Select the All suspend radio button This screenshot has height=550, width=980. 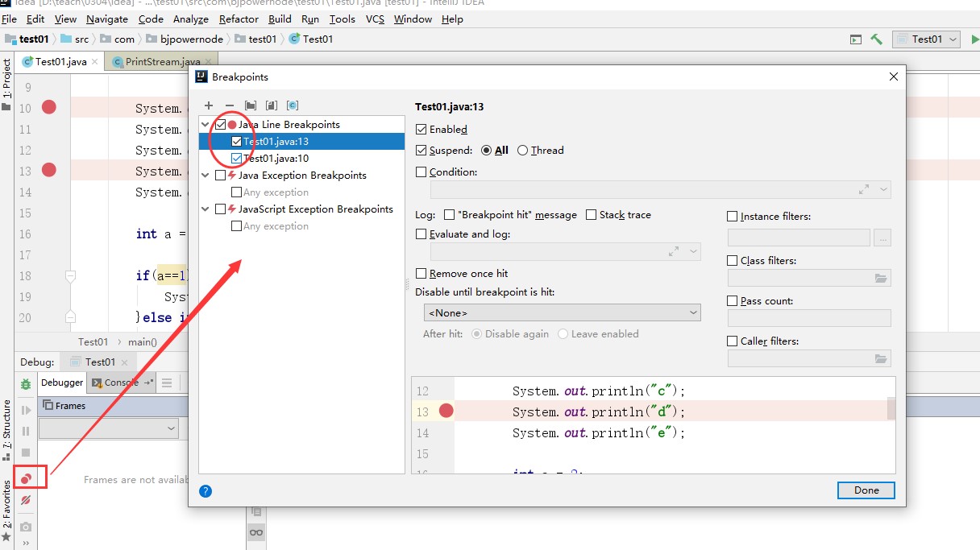pyautogui.click(x=487, y=150)
